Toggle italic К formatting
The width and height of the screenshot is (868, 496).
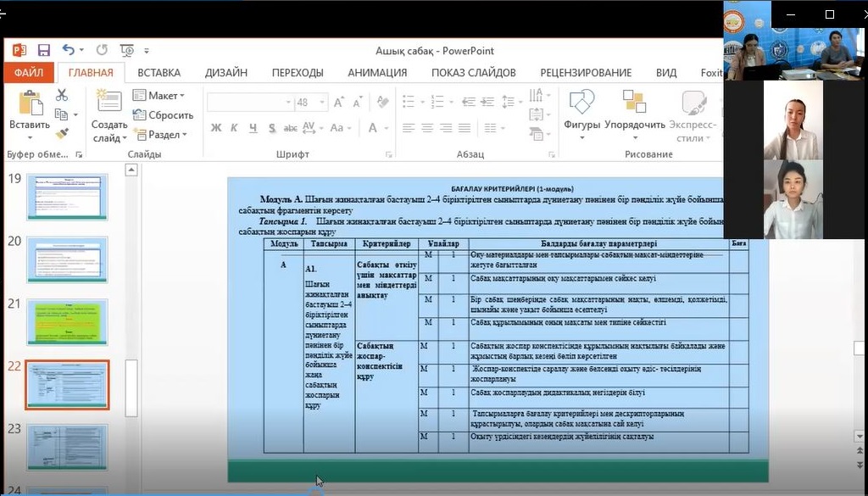click(x=235, y=128)
